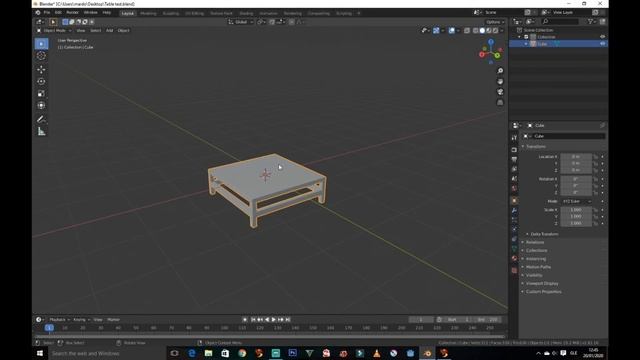Click the Blender icon in Windows taskbar

point(427,353)
